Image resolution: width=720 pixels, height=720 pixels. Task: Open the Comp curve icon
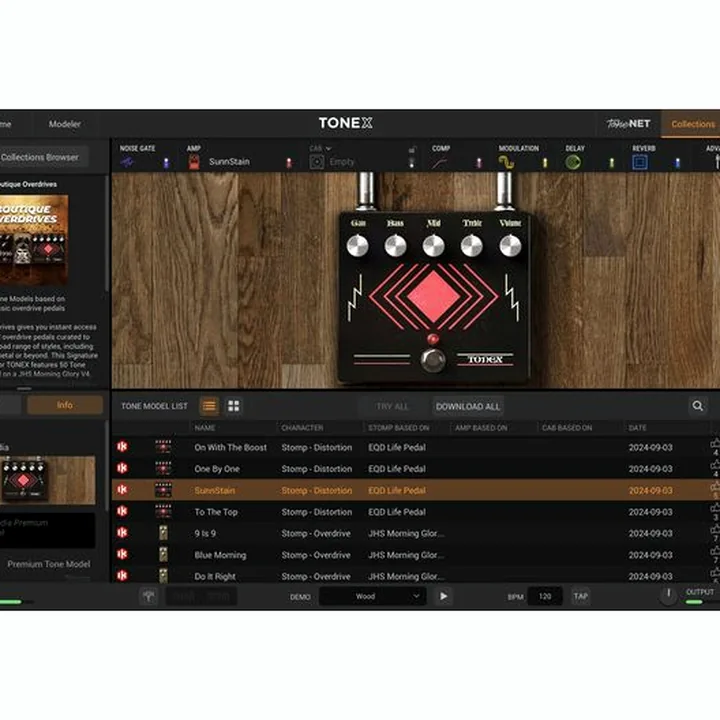439,162
